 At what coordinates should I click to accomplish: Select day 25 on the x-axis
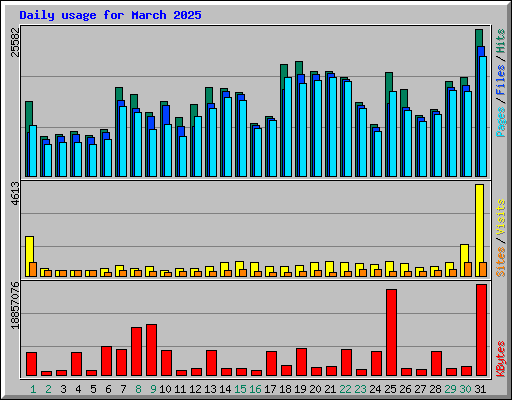pyautogui.click(x=390, y=389)
